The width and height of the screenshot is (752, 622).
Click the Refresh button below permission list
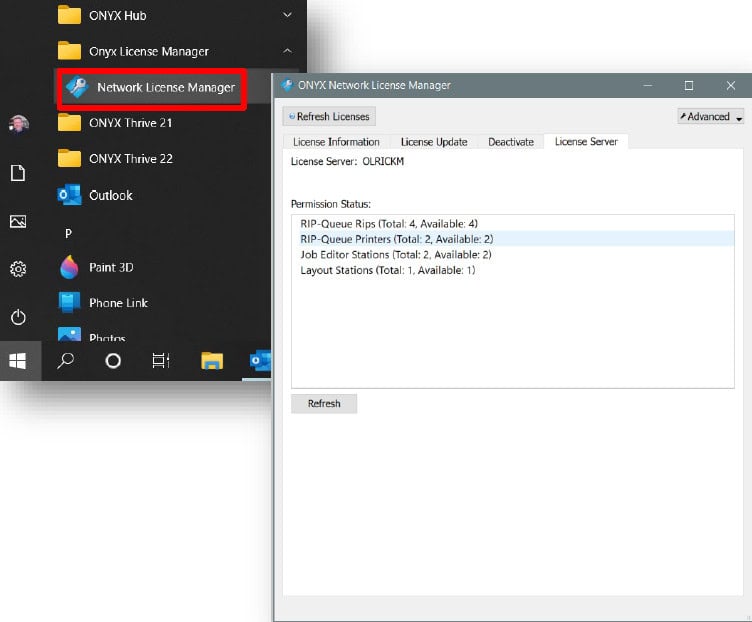(324, 403)
